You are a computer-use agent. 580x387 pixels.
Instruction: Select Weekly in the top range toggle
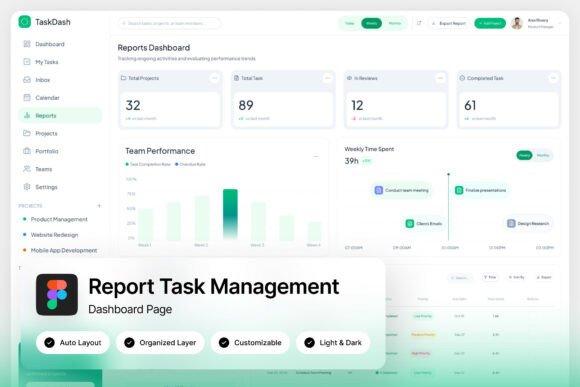tap(371, 23)
